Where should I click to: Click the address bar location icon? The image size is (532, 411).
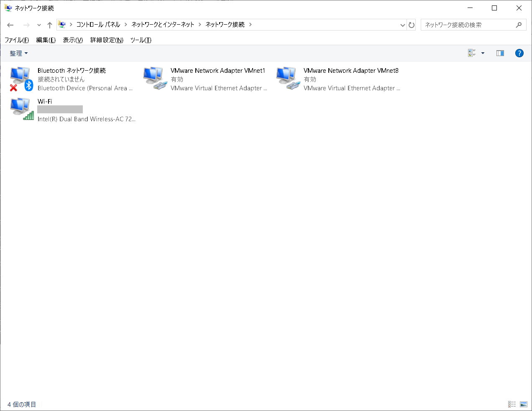point(62,25)
